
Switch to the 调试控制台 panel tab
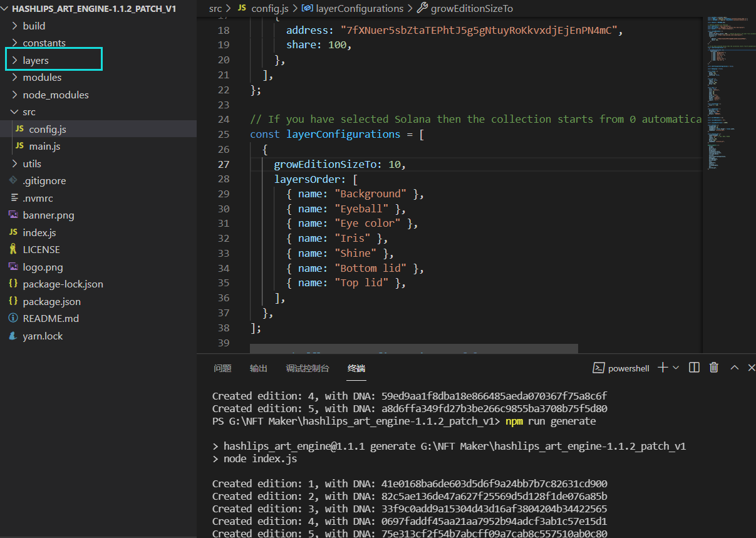point(308,368)
